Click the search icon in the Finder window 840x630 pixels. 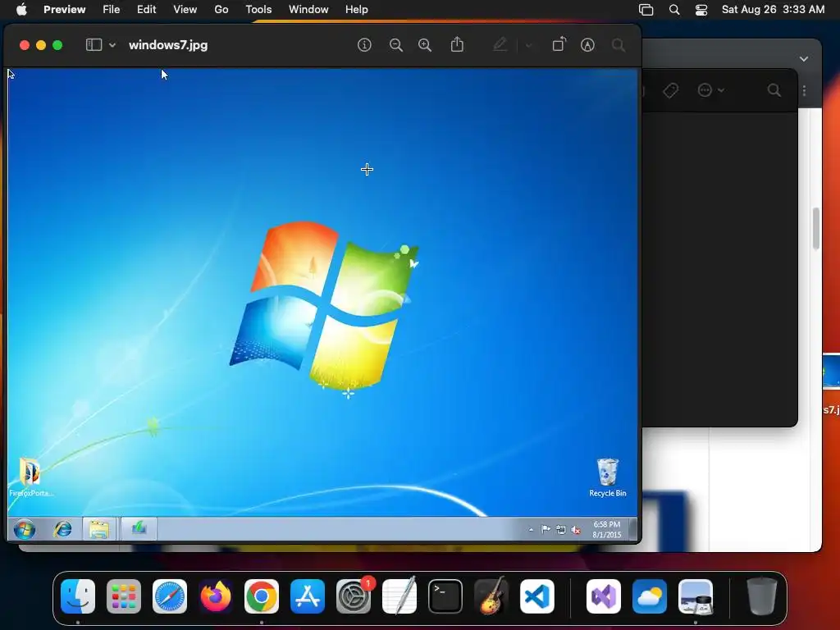pos(774,90)
